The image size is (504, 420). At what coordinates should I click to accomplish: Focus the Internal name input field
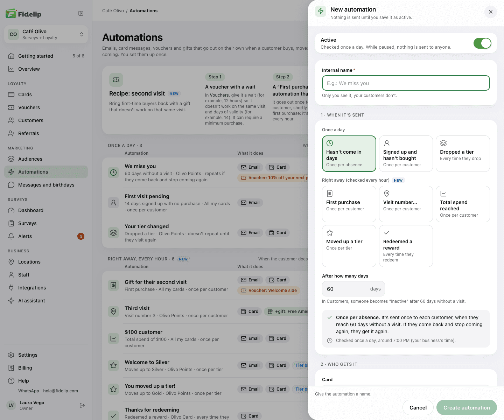pos(406,83)
